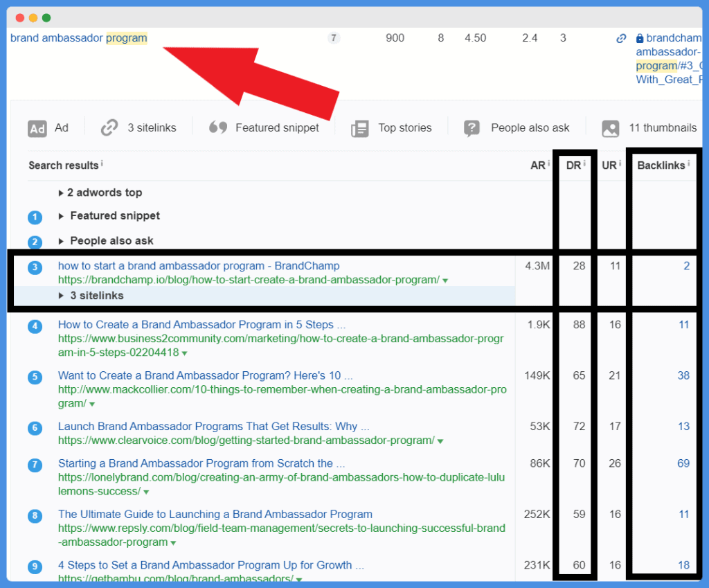Screen dimensions: 709x588
Task: Click the position 2 badge for People also ask
Action: [35, 242]
